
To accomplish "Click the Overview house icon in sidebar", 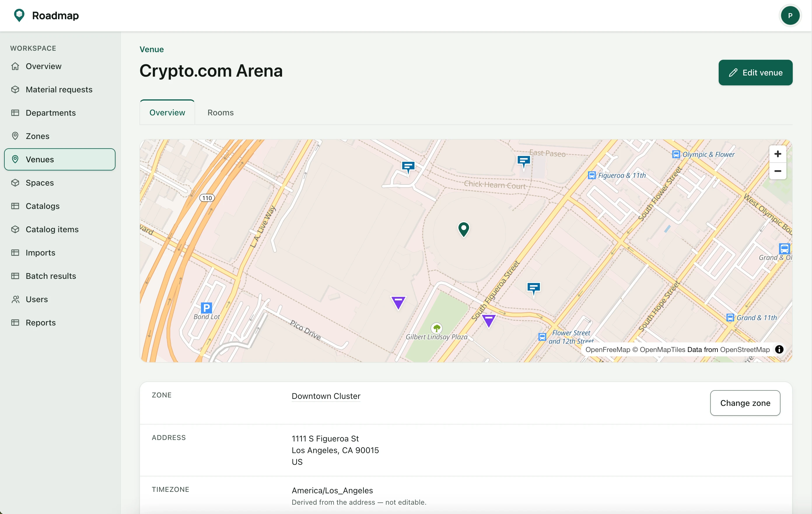I will point(15,66).
